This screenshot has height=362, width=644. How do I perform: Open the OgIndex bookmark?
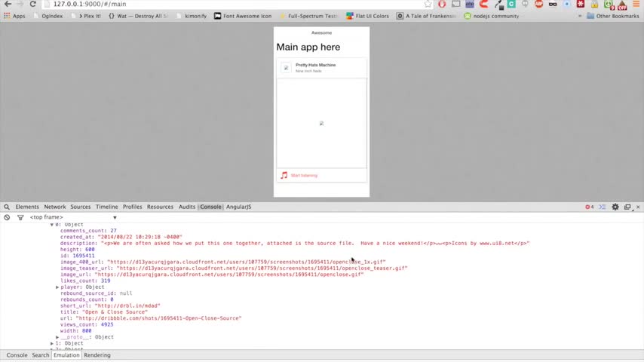(x=48, y=16)
